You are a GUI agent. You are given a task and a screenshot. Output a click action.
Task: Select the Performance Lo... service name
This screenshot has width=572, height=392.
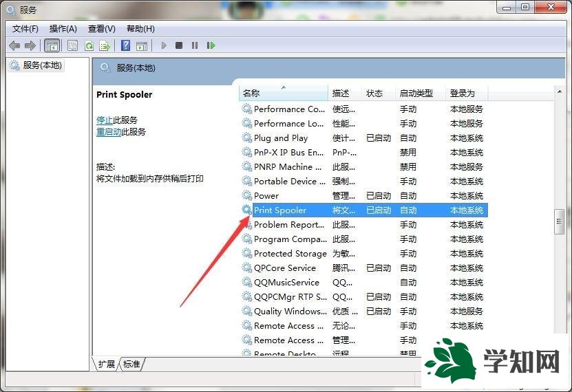(288, 124)
